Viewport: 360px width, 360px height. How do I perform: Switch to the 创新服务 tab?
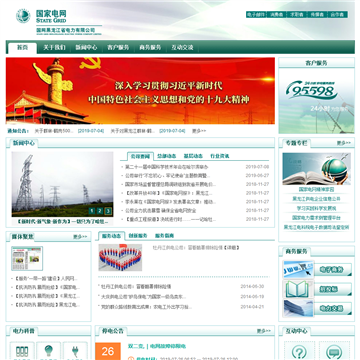click(x=138, y=236)
